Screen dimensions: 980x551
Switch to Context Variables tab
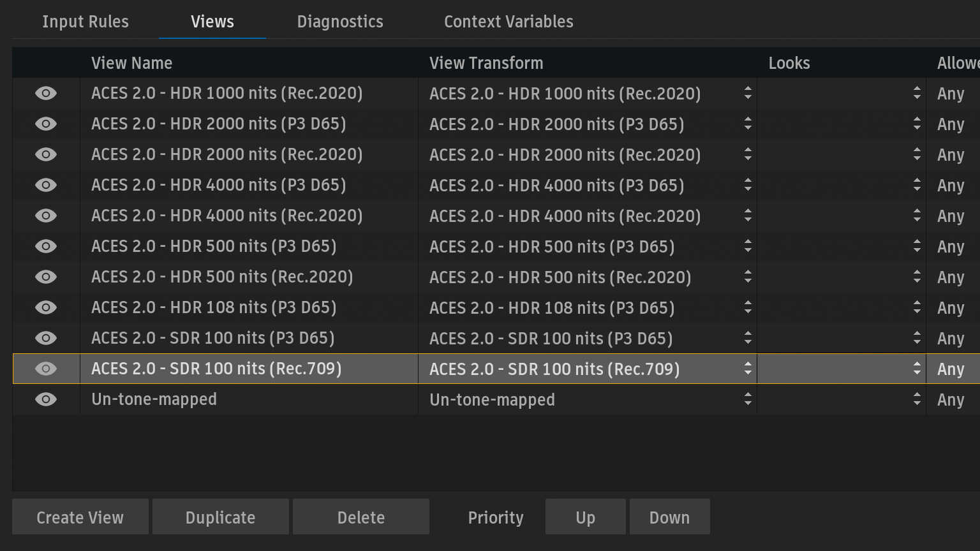tap(509, 22)
